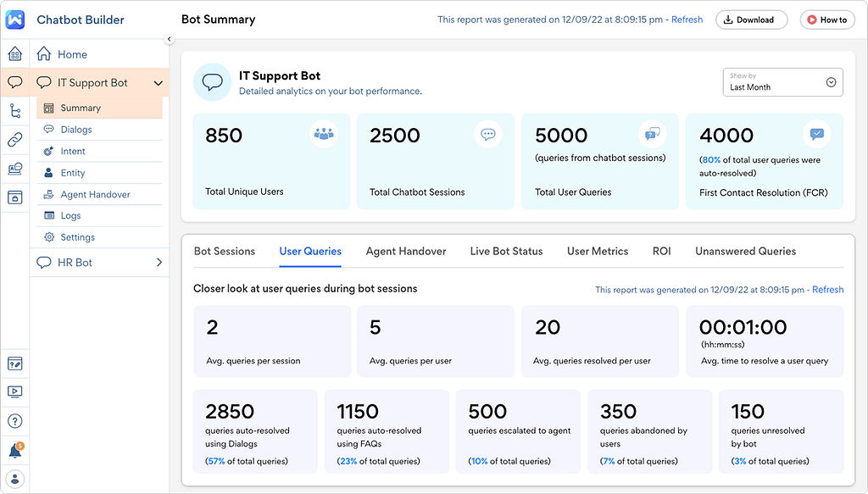Open the Show by Last Month dropdown
The height and width of the screenshot is (494, 868).
pos(782,82)
